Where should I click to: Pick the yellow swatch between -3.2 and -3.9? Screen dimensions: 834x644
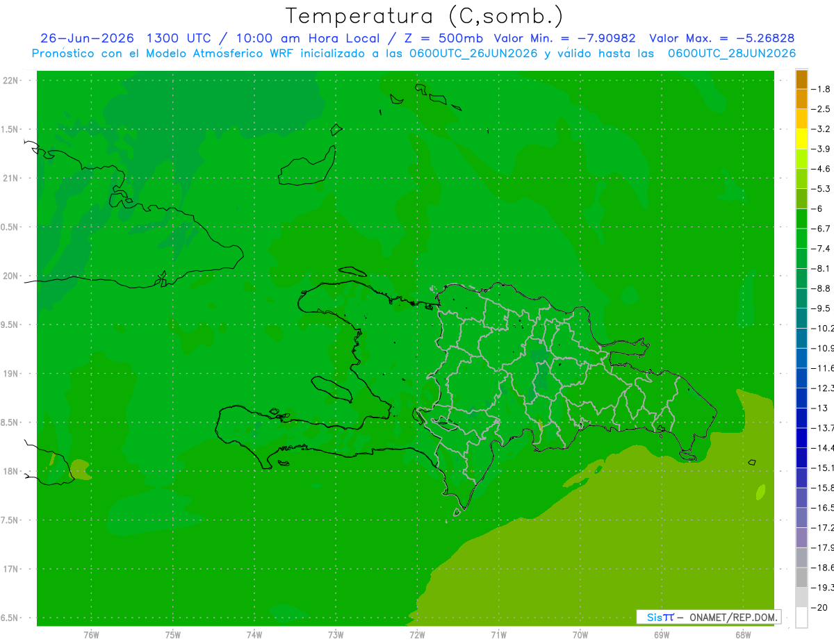pos(801,139)
